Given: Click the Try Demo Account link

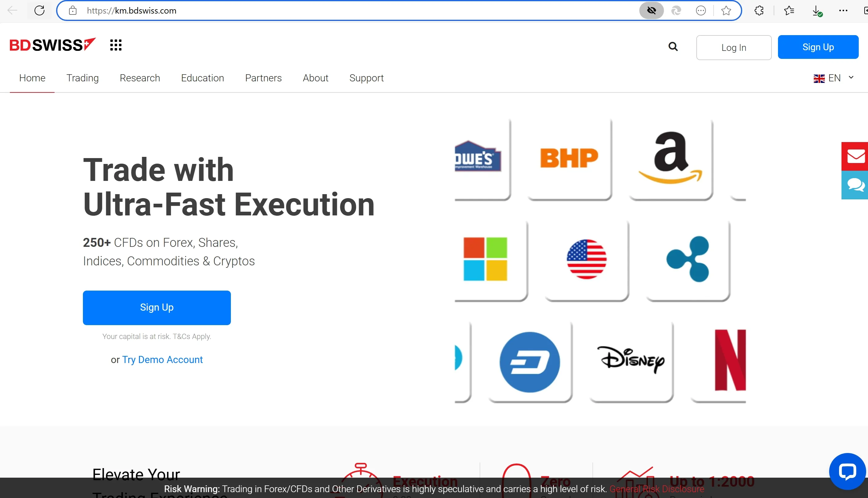Looking at the screenshot, I should [162, 359].
